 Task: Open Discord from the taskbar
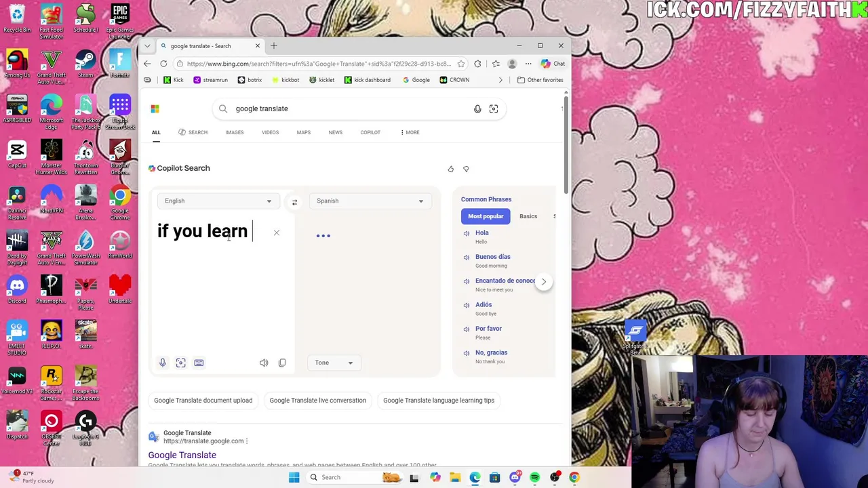click(515, 477)
